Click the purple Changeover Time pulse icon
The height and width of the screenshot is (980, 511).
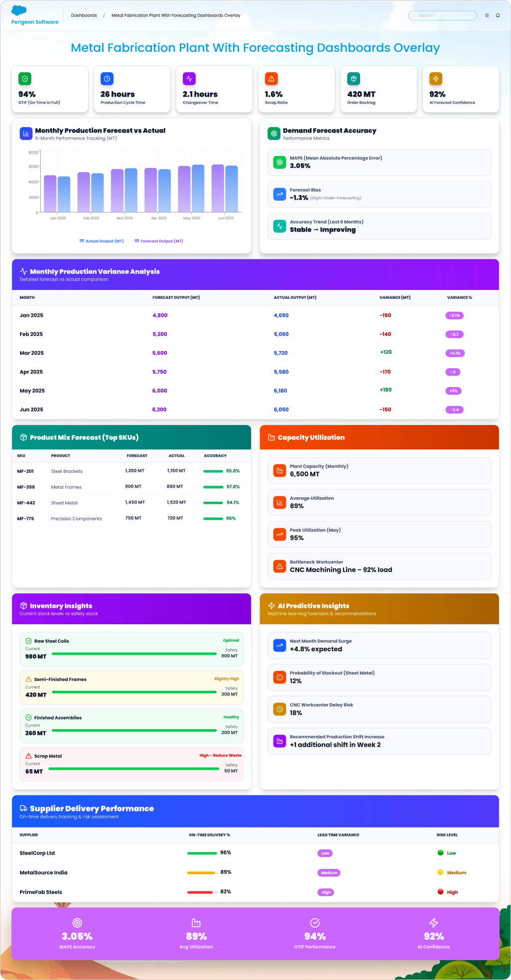pyautogui.click(x=189, y=79)
